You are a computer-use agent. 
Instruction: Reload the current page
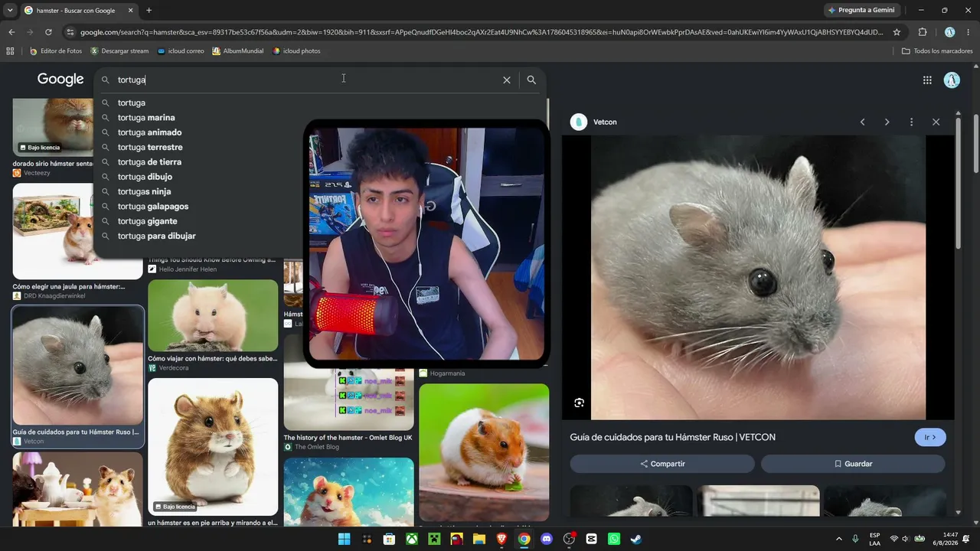[x=48, y=32]
